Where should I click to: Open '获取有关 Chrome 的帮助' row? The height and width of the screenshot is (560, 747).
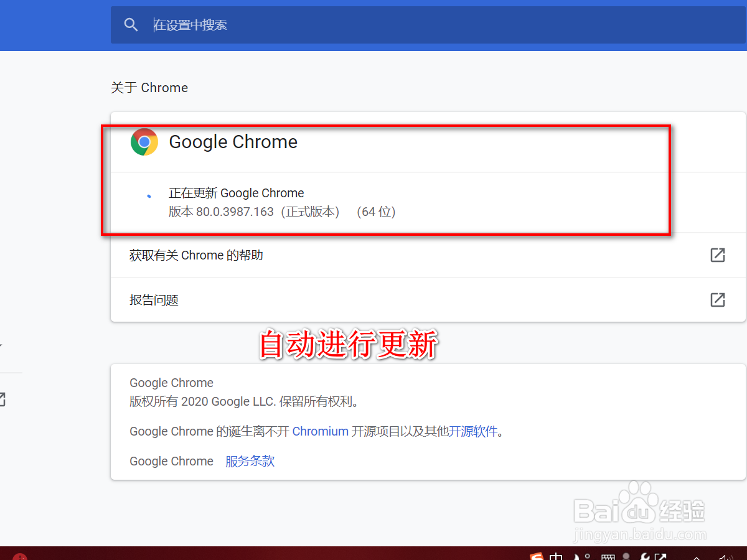tap(428, 255)
